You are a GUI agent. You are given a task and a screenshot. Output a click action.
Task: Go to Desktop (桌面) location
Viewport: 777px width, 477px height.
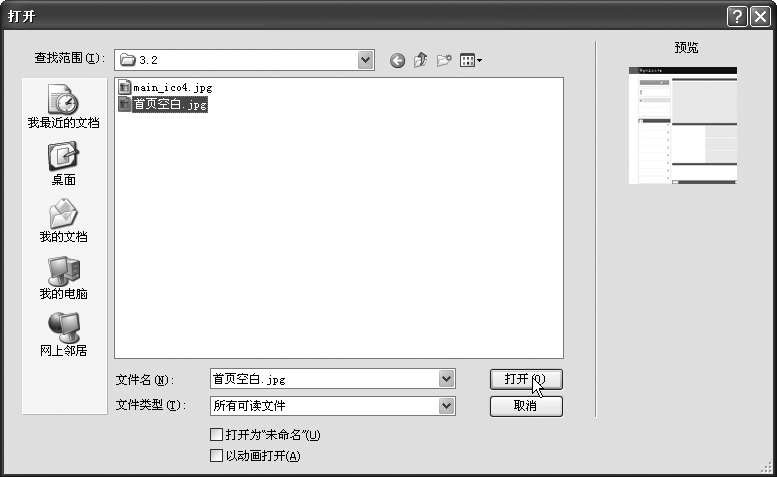click(64, 163)
